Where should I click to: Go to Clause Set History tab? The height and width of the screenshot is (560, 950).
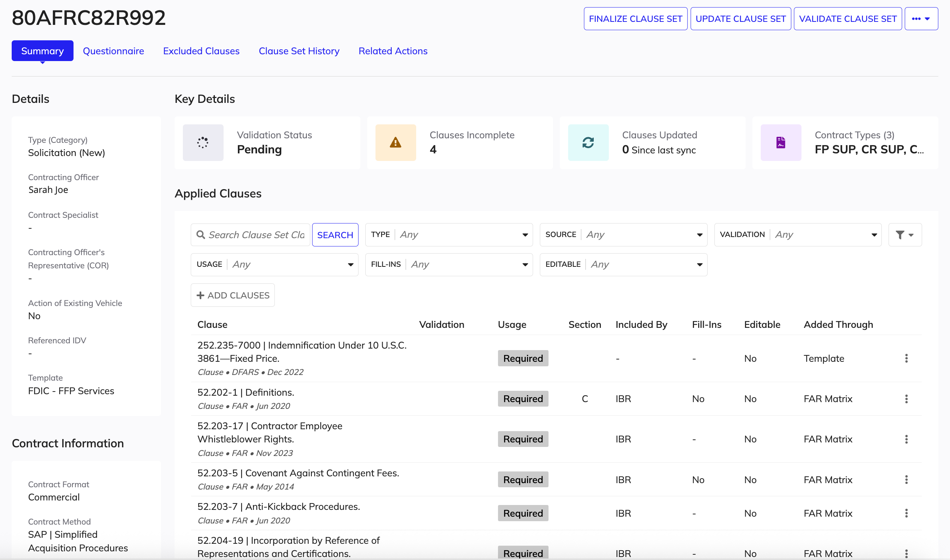click(x=299, y=51)
